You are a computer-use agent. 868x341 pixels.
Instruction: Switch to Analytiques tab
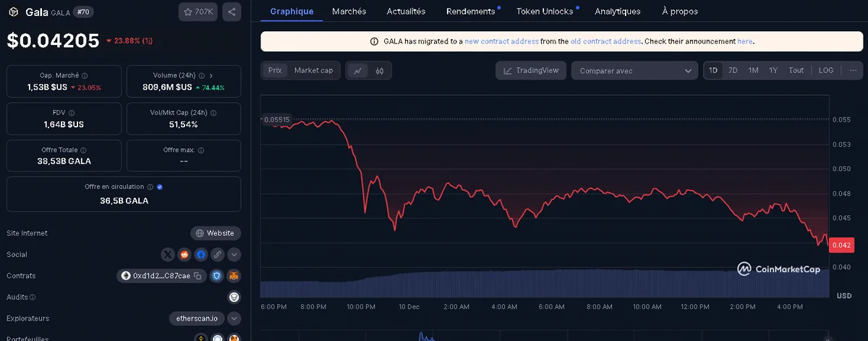[x=617, y=12]
